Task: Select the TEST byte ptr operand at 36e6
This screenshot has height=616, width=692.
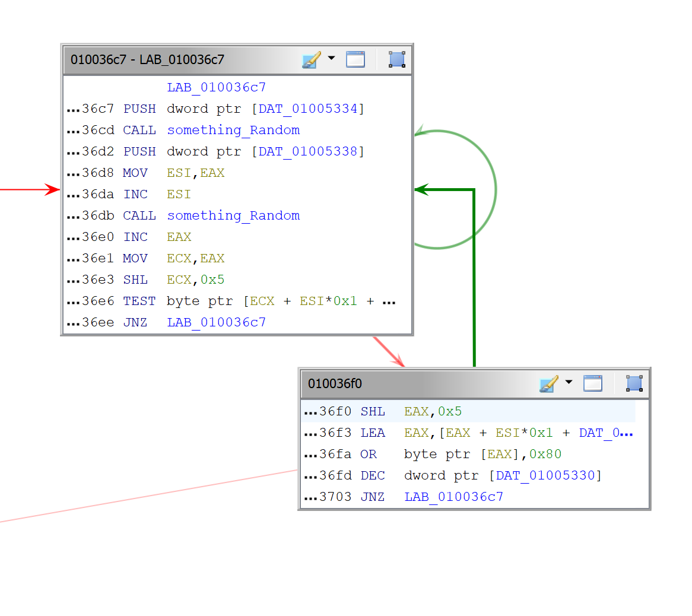Action: click(281, 301)
